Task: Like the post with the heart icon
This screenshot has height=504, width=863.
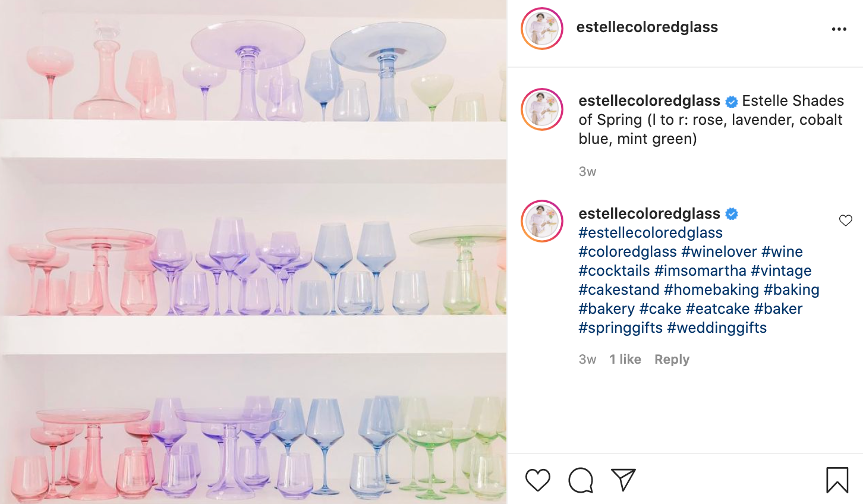Action: (x=538, y=480)
